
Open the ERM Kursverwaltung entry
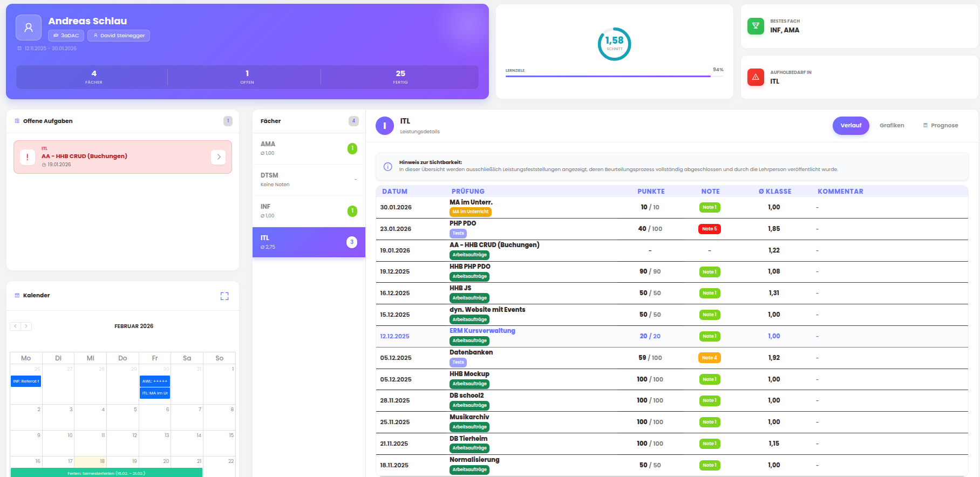[x=482, y=331]
